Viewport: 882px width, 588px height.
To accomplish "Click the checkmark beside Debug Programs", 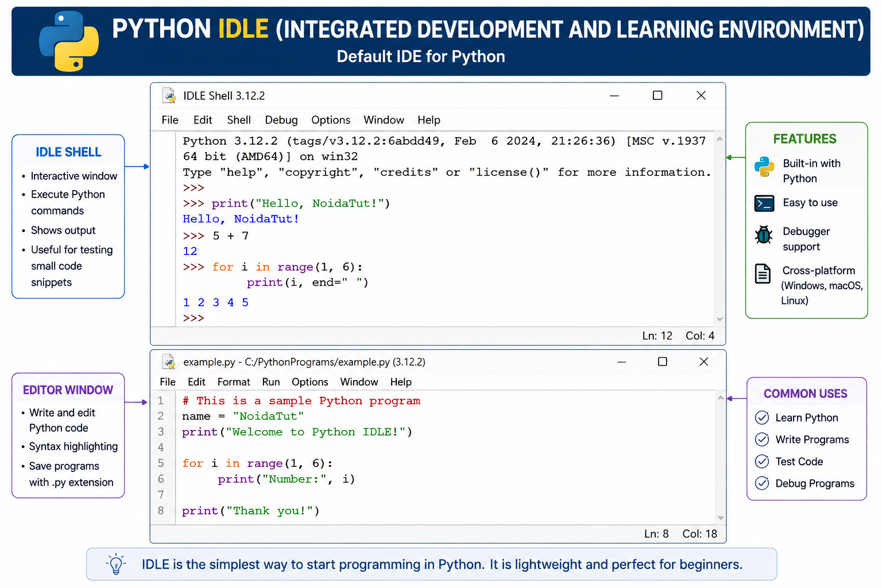I will coord(762,483).
